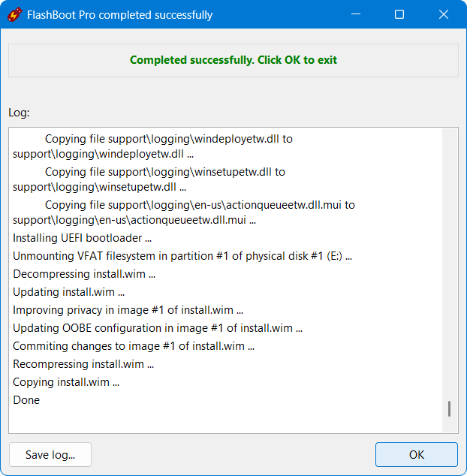Click the Unmounting VFAT filesystem log line
The height and width of the screenshot is (476, 467).
[x=182, y=256]
